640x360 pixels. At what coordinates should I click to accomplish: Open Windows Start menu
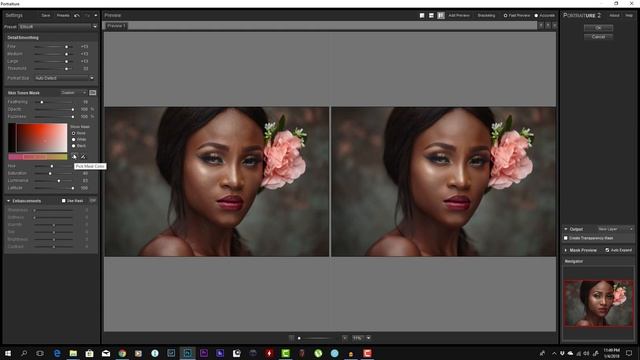[x=8, y=353]
